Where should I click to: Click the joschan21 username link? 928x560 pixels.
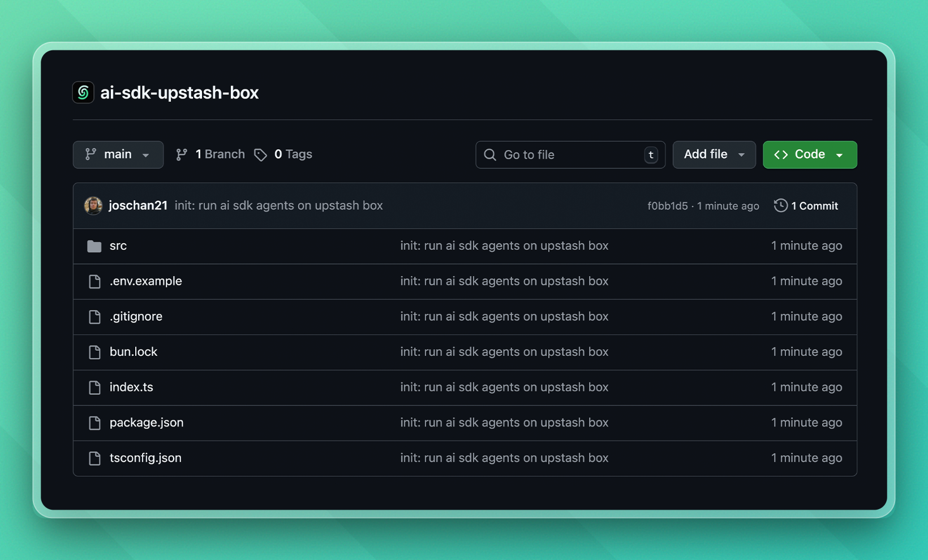pyautogui.click(x=138, y=205)
